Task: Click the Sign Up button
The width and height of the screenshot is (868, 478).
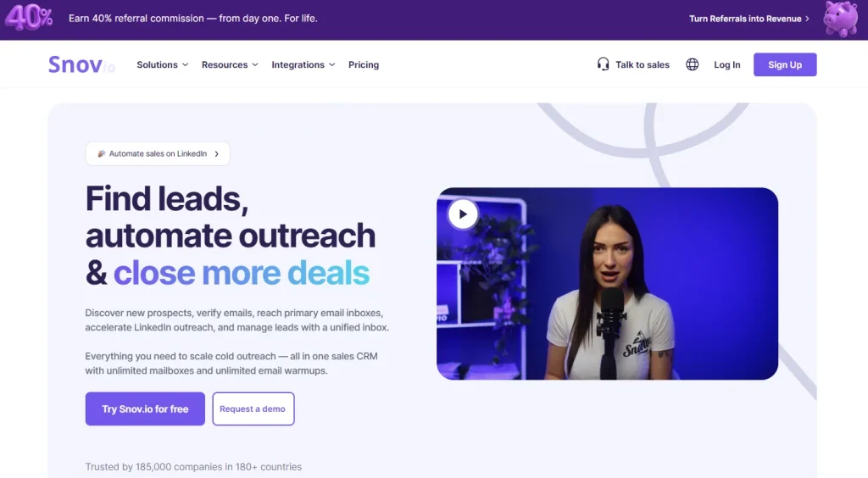Action: (x=784, y=64)
